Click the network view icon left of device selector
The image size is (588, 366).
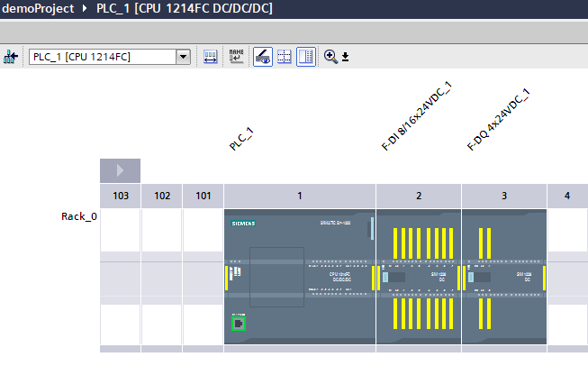point(11,57)
